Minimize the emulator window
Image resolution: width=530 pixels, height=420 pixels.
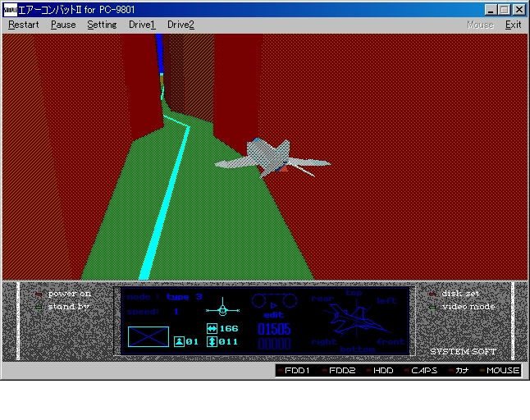[491, 10]
